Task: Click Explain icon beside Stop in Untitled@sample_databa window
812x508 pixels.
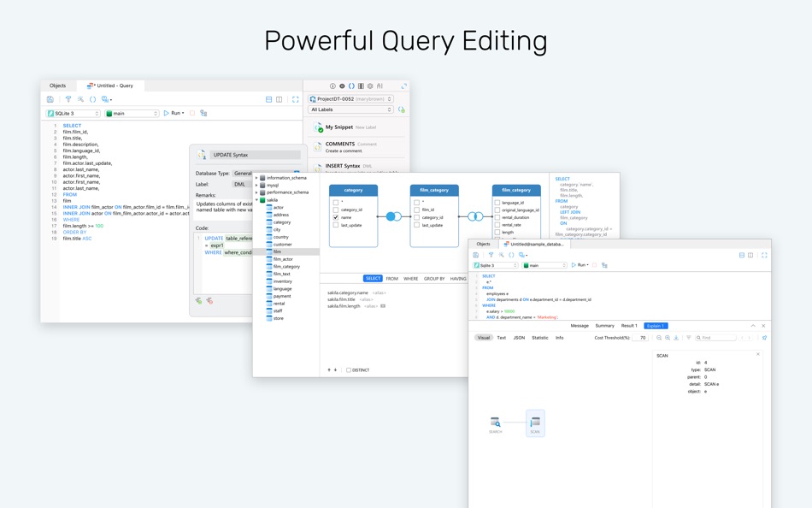Action: (604, 265)
